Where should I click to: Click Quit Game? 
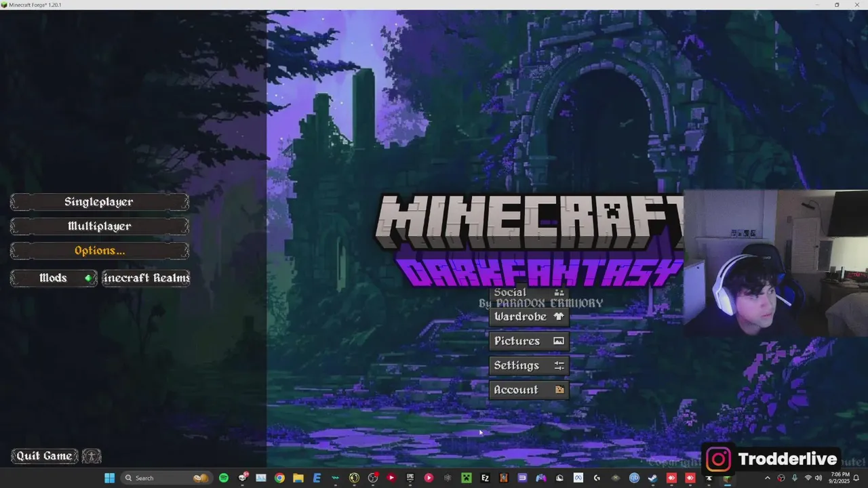pyautogui.click(x=45, y=456)
